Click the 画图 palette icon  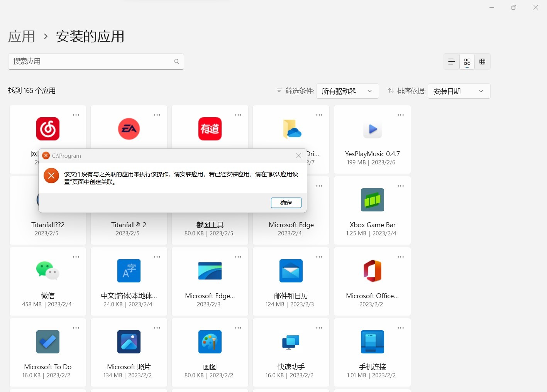coord(210,342)
